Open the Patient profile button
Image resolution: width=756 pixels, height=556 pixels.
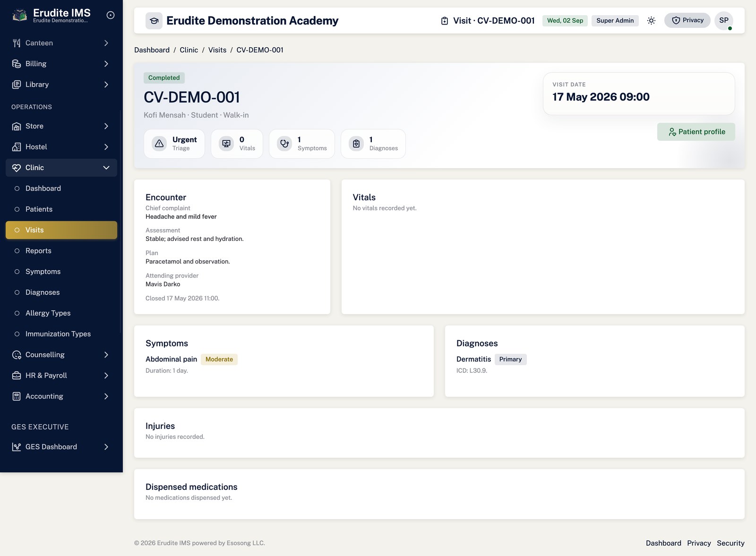tap(696, 132)
